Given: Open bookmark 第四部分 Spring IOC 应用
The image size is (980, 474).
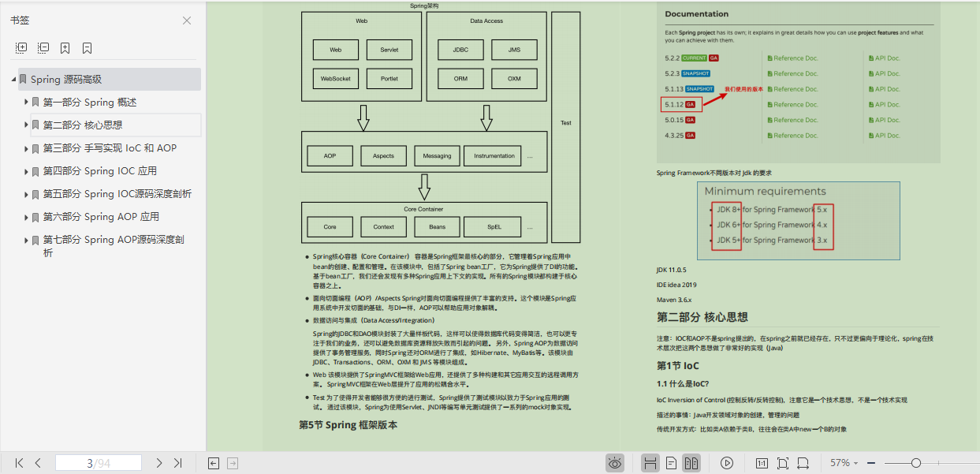Looking at the screenshot, I should click(x=100, y=171).
